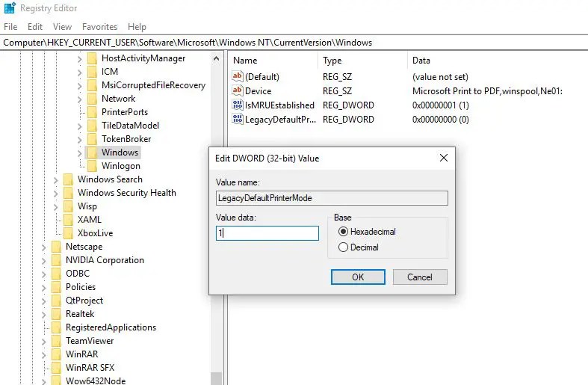Viewport: 588px width, 385px height.
Task: Click the '(value not set)' data cell
Action: coord(440,76)
